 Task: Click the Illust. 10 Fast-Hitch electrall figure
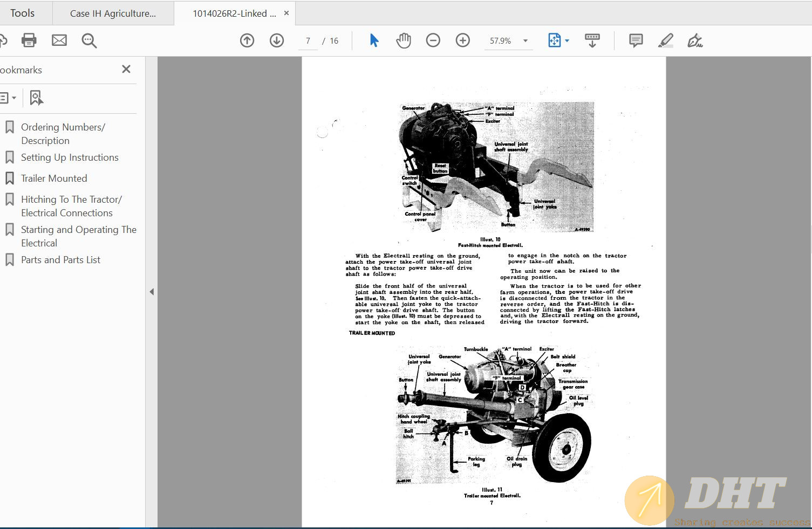pos(495,167)
